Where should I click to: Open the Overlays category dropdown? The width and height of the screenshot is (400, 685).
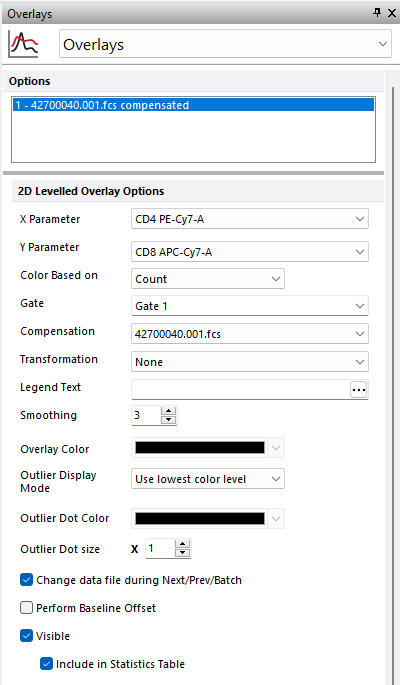(225, 44)
